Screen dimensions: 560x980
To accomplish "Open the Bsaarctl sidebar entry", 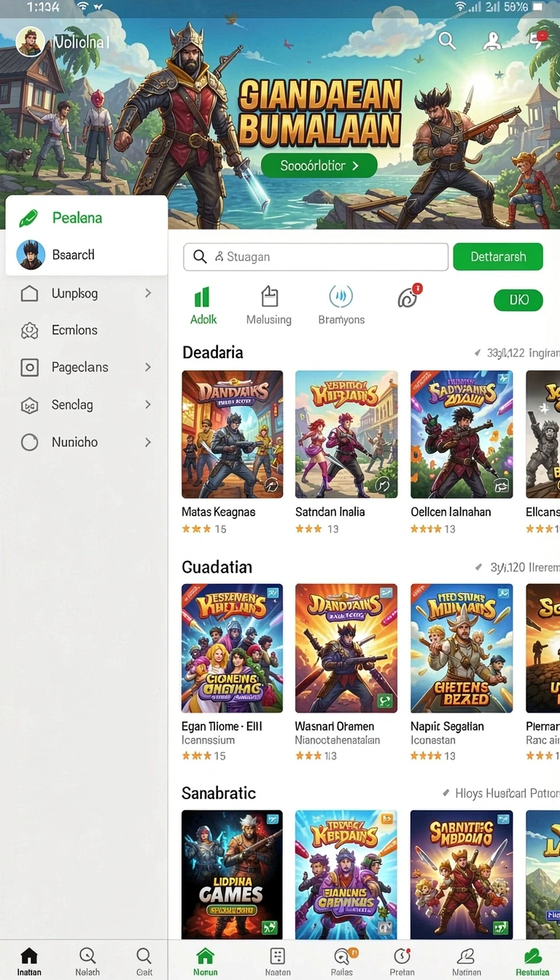I will pyautogui.click(x=86, y=255).
